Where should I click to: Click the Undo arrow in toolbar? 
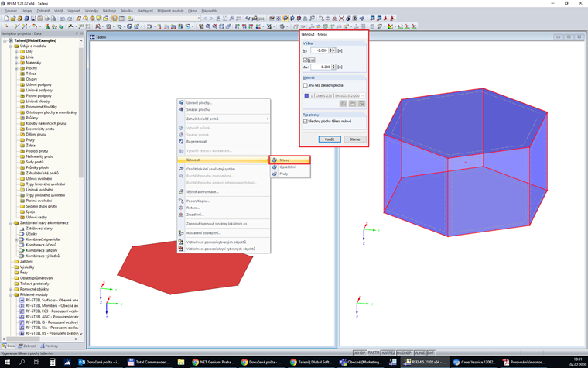(x=62, y=19)
